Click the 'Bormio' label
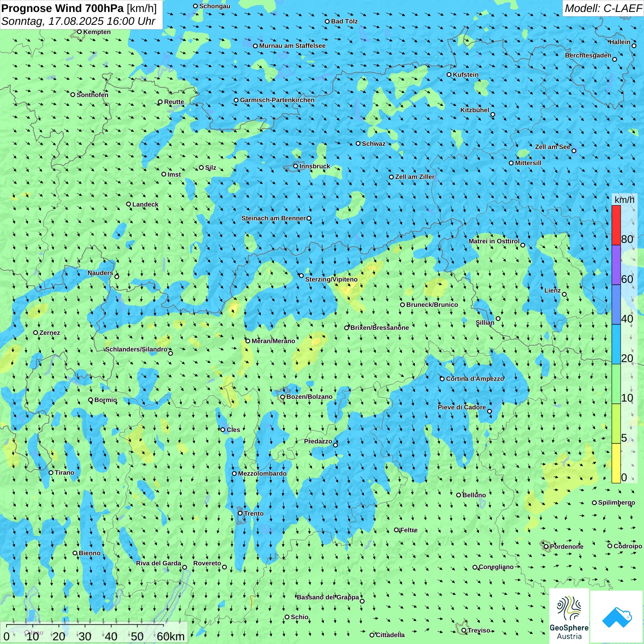Screen dimensions: 644x644 pos(106,400)
